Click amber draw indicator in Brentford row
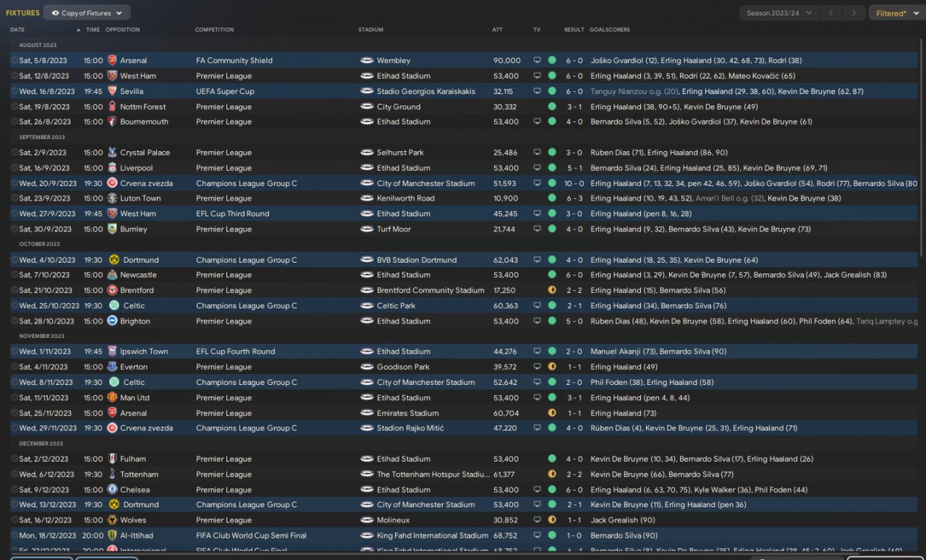The height and width of the screenshot is (560, 926). tap(552, 290)
